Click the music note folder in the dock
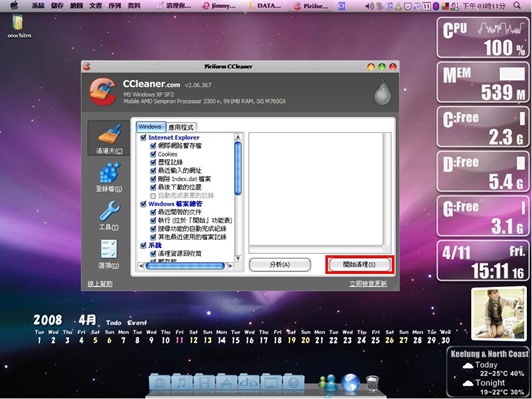 pos(182,383)
